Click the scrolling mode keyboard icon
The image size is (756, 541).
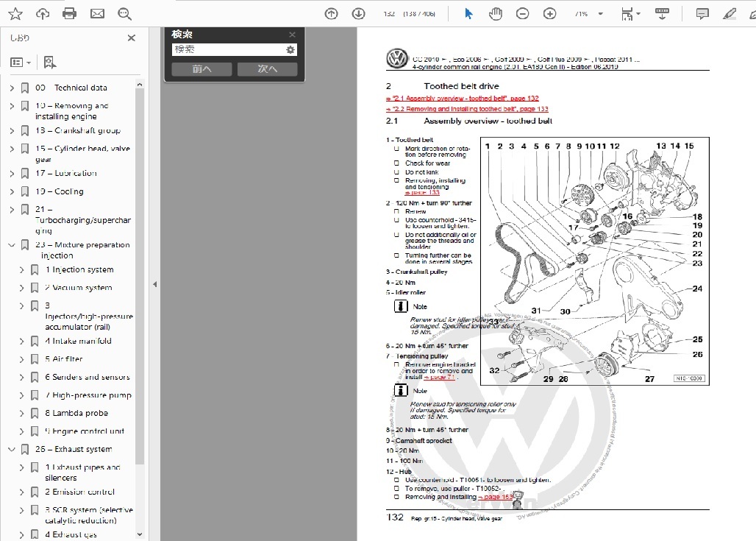662,13
